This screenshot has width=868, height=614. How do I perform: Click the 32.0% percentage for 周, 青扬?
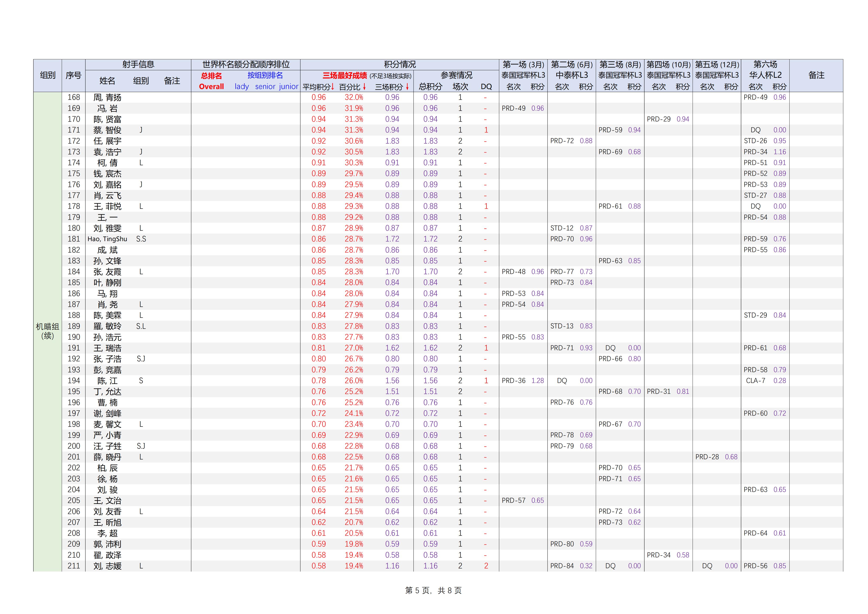click(x=354, y=97)
